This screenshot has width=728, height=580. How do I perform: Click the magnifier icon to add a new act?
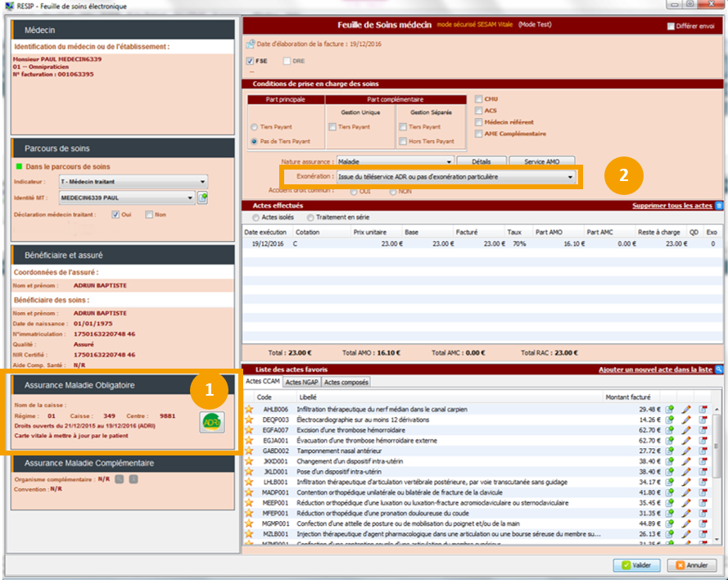(719, 370)
